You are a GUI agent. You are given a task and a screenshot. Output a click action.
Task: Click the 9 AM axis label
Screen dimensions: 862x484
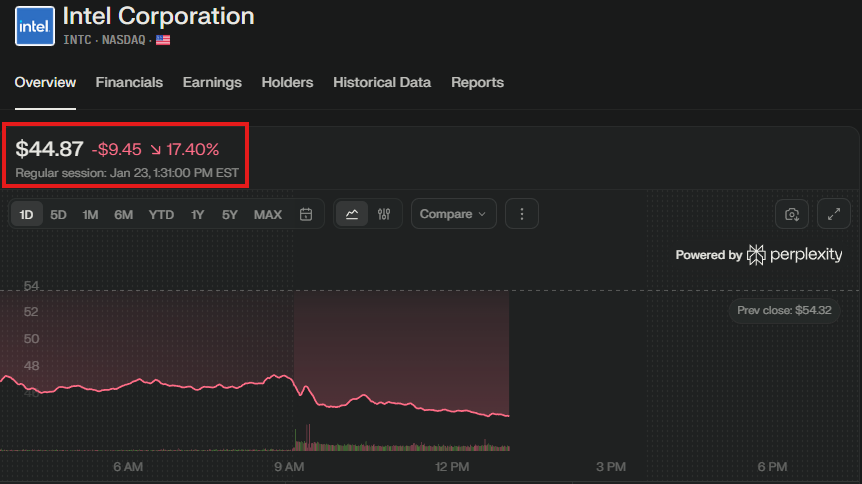[x=289, y=467]
